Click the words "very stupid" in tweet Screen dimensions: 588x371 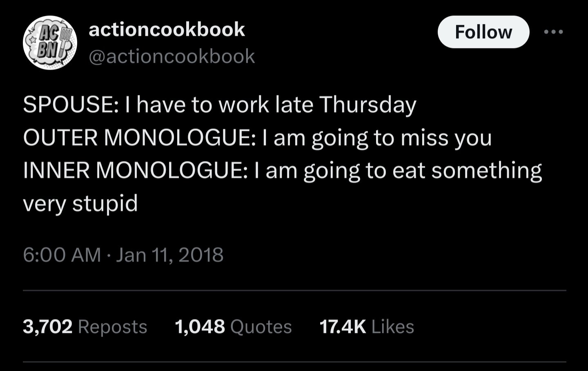tap(80, 203)
